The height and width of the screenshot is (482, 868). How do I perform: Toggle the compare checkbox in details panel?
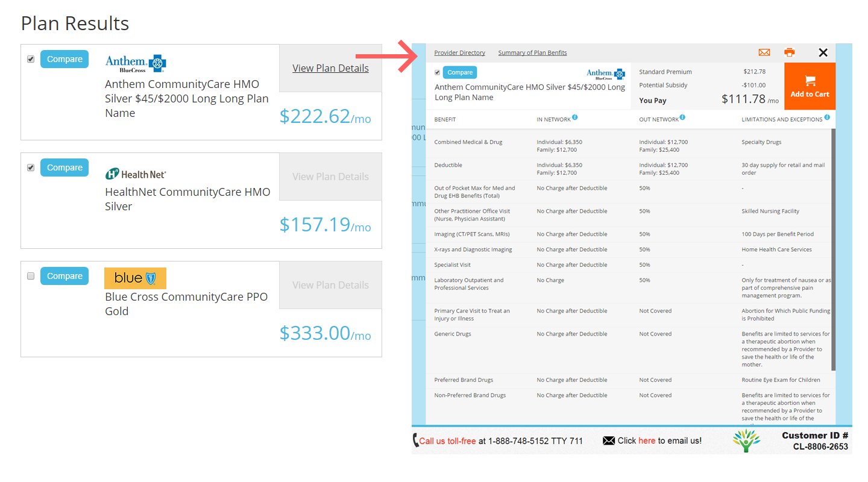coord(438,72)
